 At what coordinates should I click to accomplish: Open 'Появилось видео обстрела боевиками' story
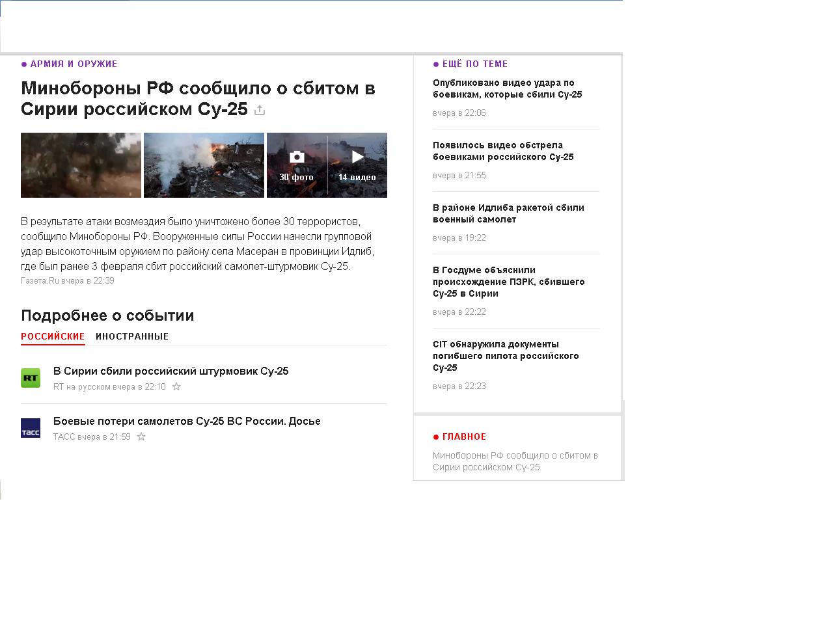(503, 151)
